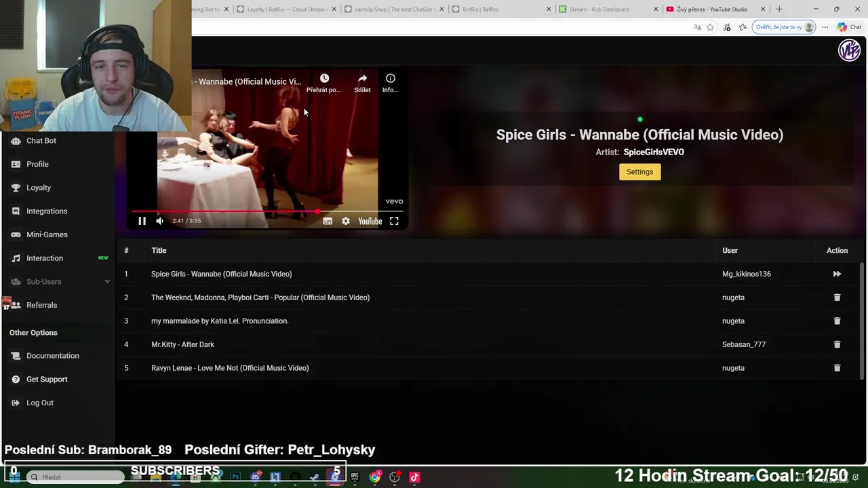Viewport: 868px width, 488px height.
Task: Open the video on YouTube via logo
Action: pos(370,221)
